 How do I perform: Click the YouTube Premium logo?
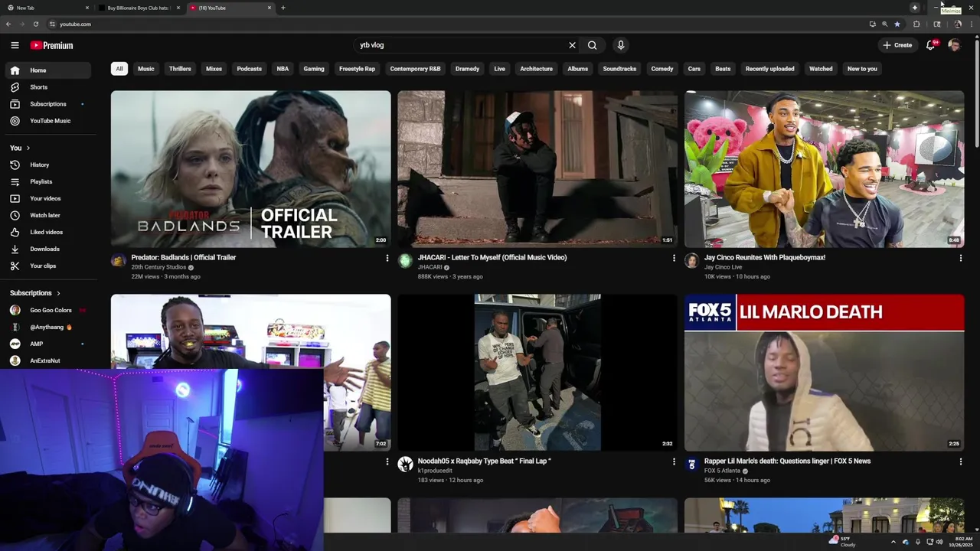pyautogui.click(x=51, y=45)
